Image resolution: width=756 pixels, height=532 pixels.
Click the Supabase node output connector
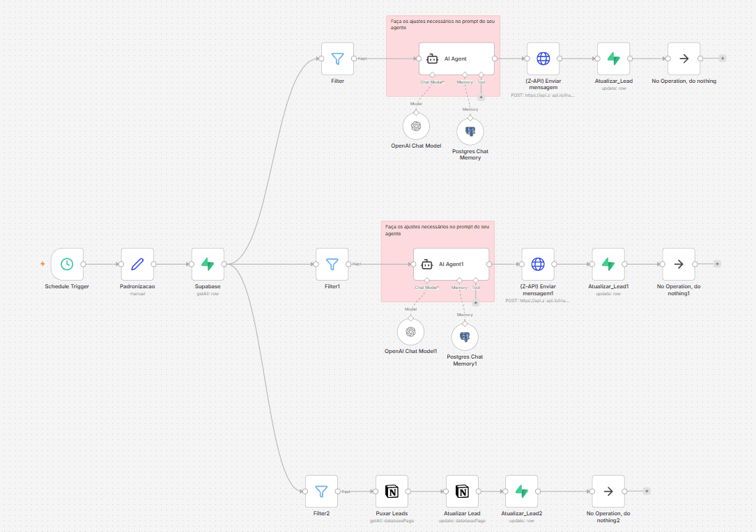click(x=224, y=264)
